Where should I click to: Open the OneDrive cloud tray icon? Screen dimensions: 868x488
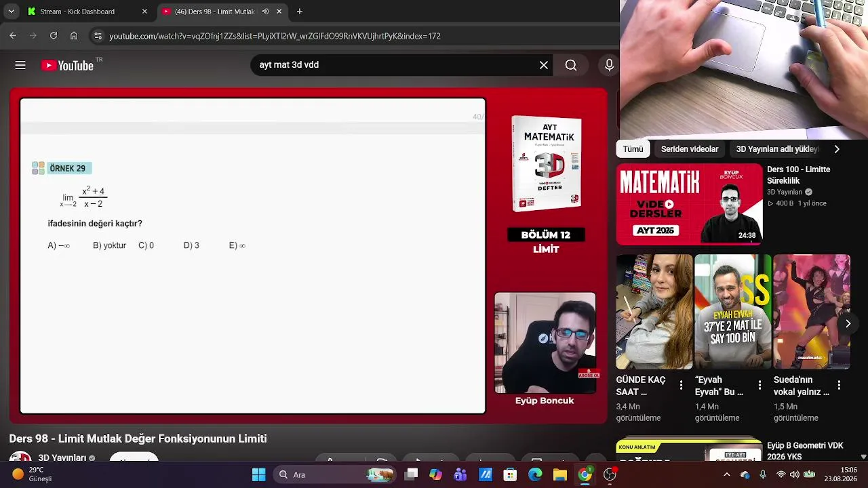745,474
